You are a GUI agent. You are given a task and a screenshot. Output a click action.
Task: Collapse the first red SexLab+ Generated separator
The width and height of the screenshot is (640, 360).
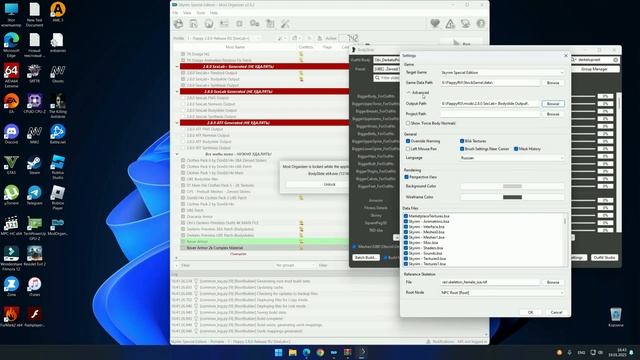coord(177,66)
